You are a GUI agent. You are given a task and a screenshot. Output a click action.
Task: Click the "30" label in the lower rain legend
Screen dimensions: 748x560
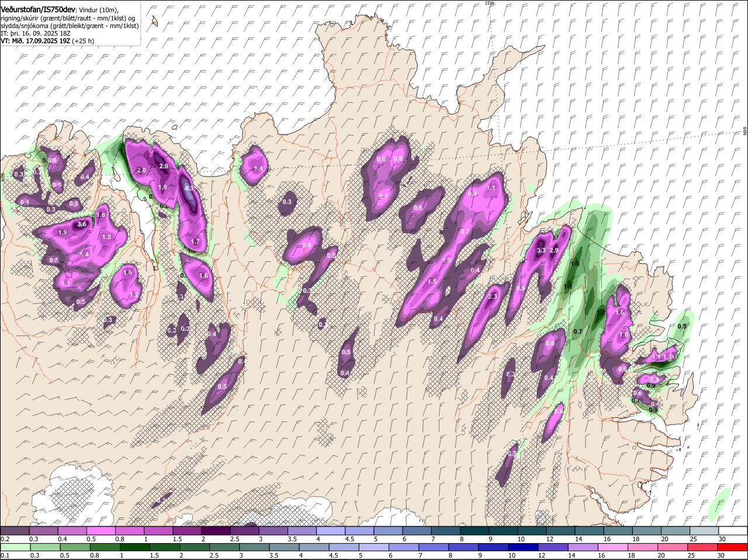point(721,555)
